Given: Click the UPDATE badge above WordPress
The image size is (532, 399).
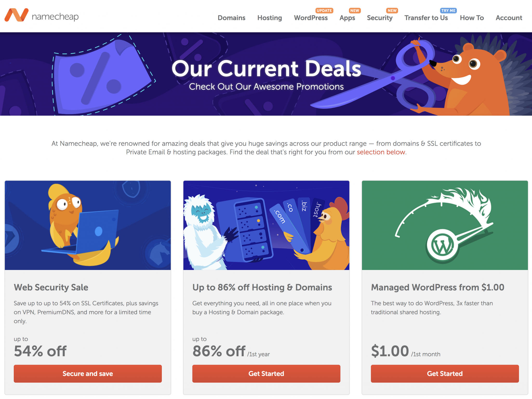Looking at the screenshot, I should [324, 11].
